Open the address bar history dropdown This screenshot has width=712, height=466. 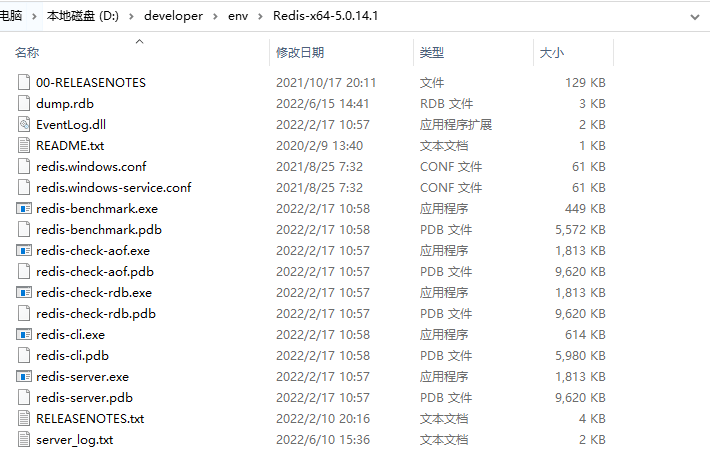(x=695, y=17)
